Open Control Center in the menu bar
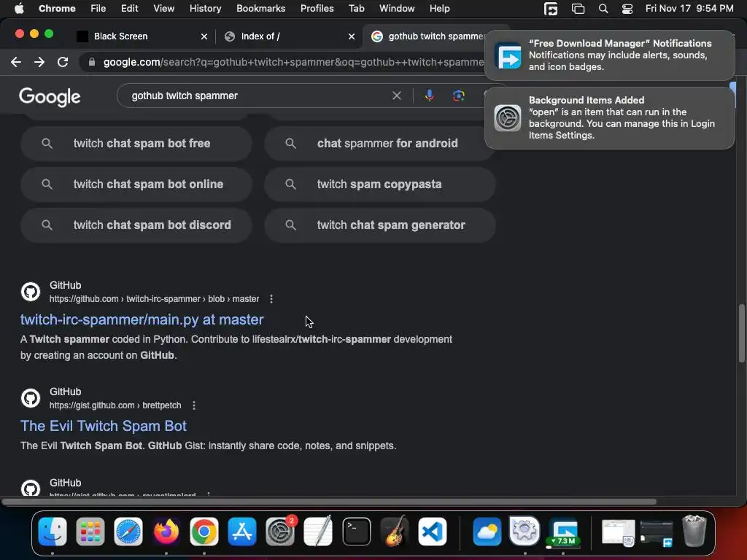747x560 pixels. [x=627, y=9]
